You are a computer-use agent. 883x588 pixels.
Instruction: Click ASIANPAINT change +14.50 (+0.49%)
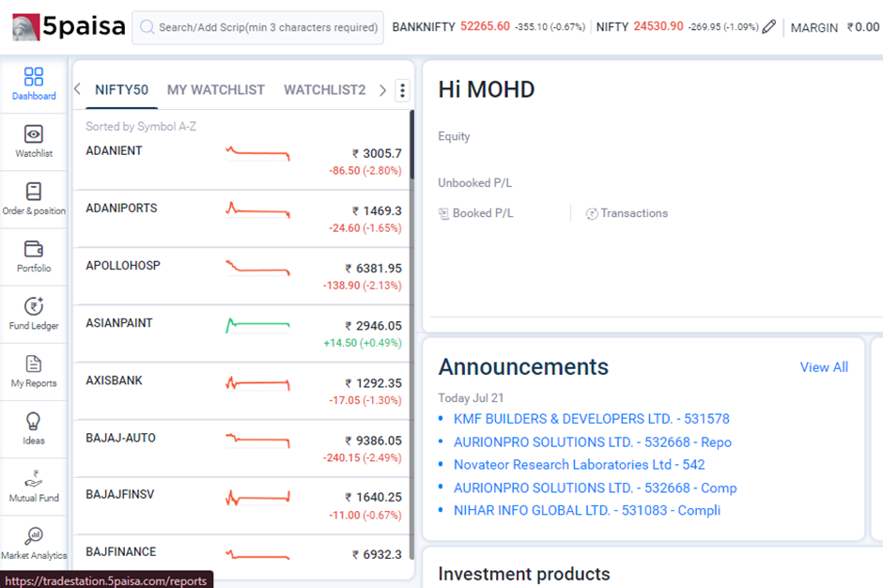coord(362,343)
